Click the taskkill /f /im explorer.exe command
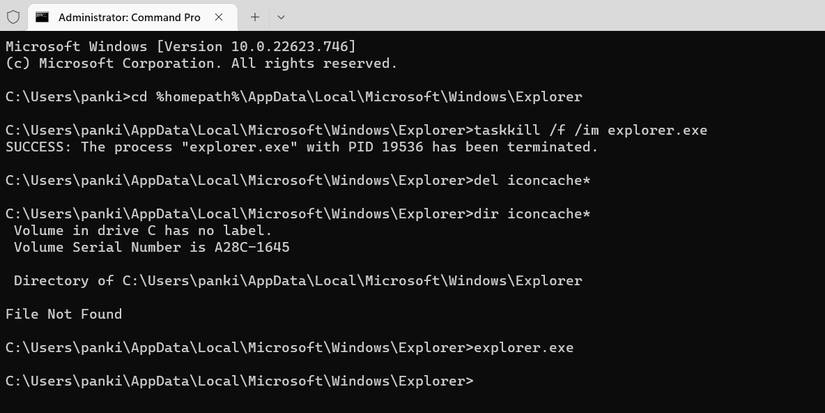Image resolution: width=825 pixels, height=413 pixels. tap(572, 130)
